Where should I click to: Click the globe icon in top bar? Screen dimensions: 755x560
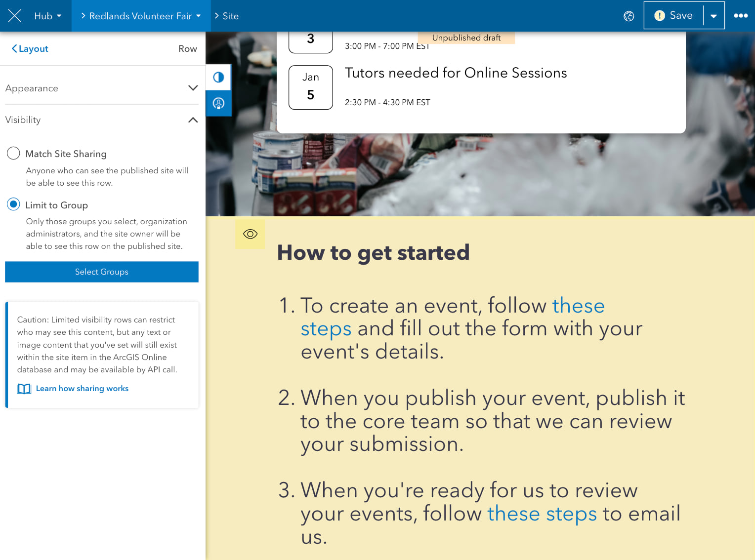pos(629,16)
